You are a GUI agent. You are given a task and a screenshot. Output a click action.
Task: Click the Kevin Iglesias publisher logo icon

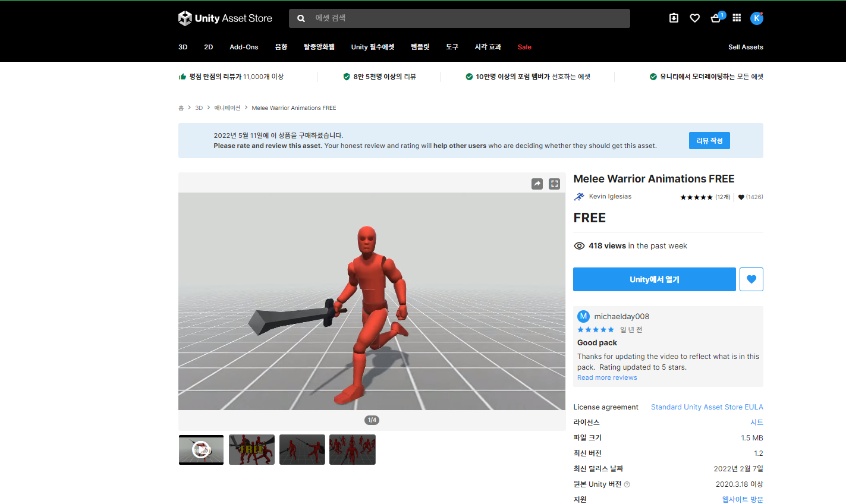[x=579, y=197]
